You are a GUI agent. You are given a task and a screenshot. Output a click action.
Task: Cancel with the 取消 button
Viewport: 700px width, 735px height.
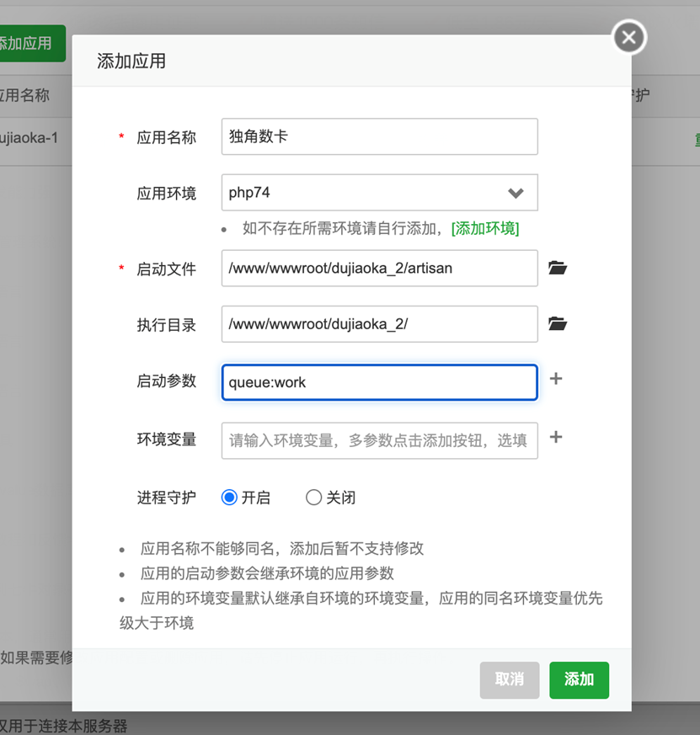pyautogui.click(x=509, y=679)
